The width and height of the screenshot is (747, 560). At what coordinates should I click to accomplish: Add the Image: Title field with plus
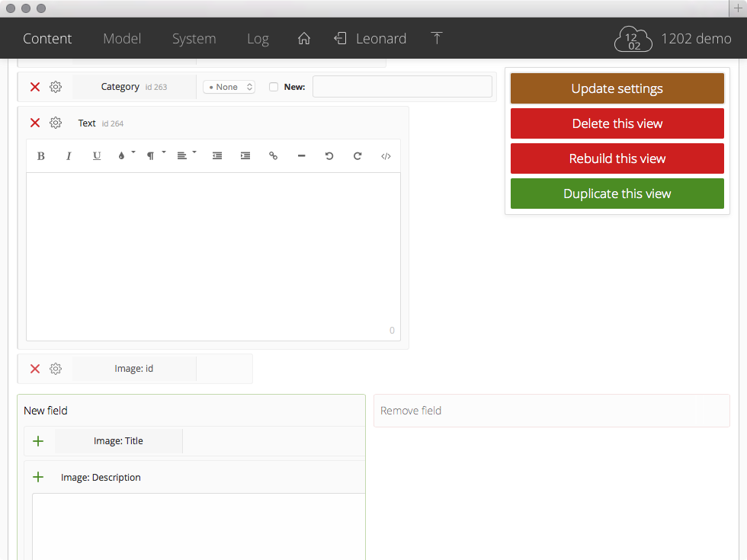(38, 441)
